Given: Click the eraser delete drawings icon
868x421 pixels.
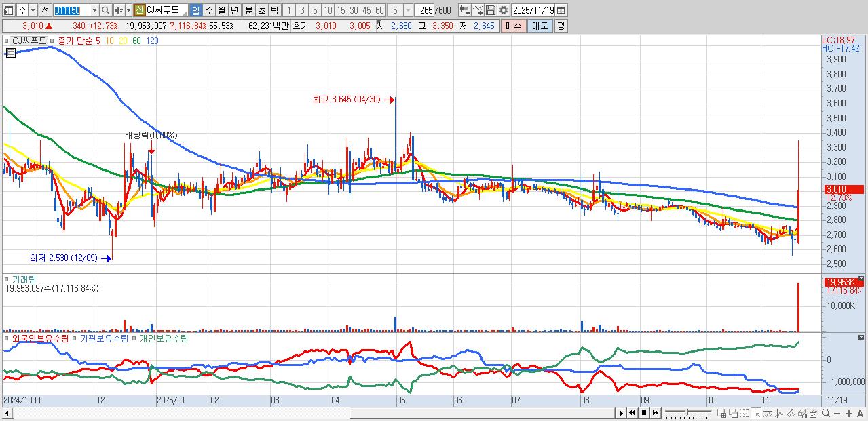Looking at the screenshot, I should pos(802,413).
